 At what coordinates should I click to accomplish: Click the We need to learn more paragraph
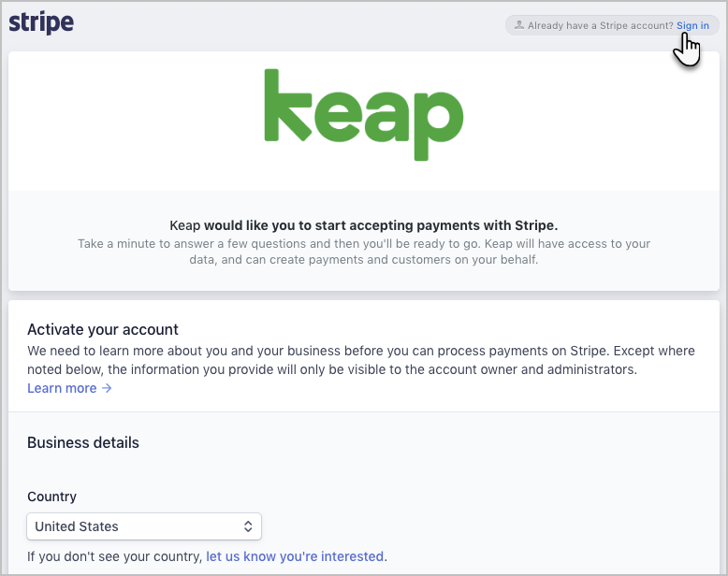click(361, 360)
